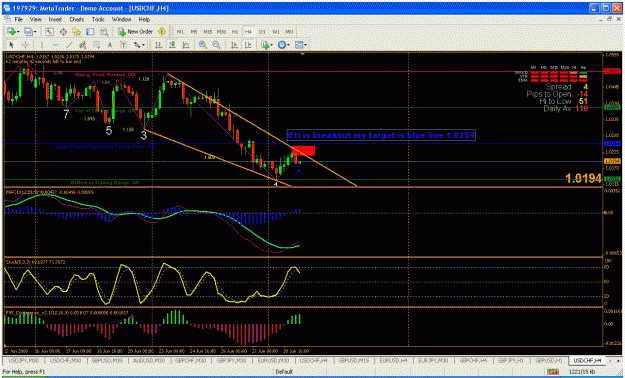
Task: Show the Market Watch panel
Action: pyautogui.click(x=49, y=32)
